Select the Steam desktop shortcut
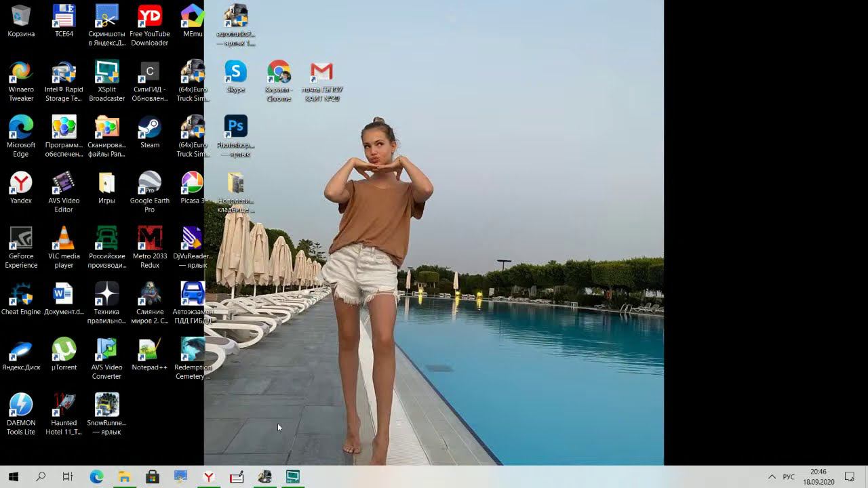868x488 pixels. (x=149, y=127)
